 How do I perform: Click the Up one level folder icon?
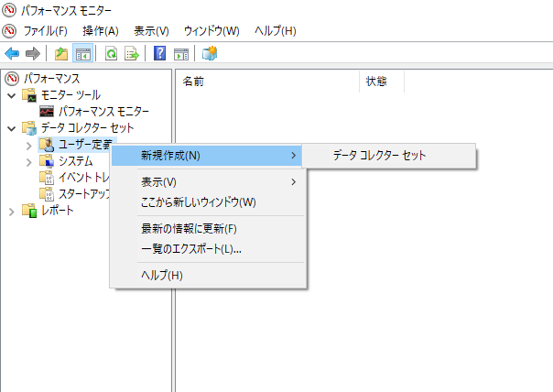(61, 54)
